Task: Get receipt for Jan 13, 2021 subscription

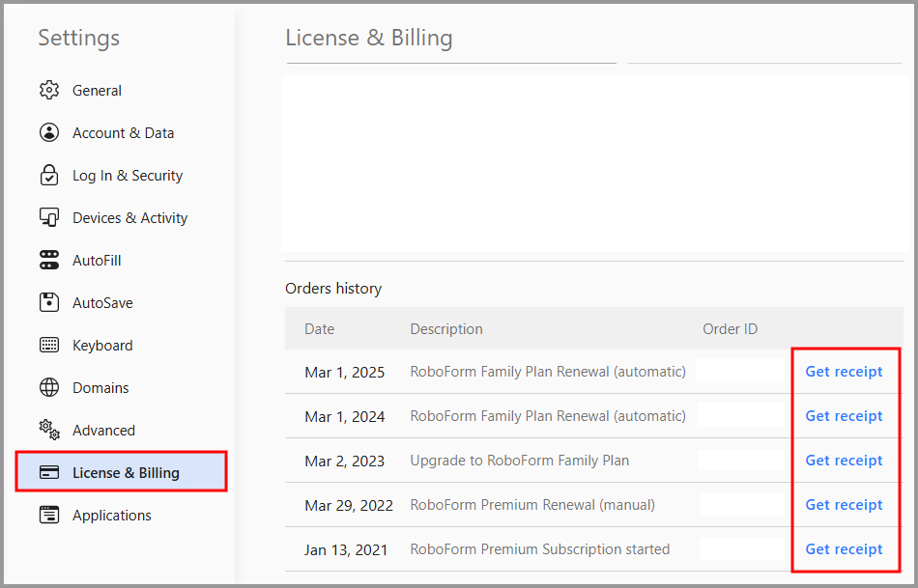Action: point(844,549)
